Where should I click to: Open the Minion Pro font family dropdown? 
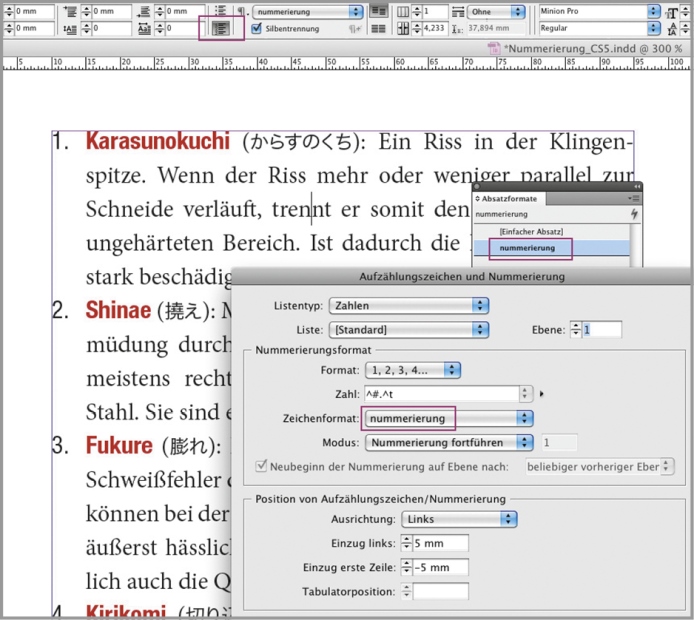click(x=599, y=12)
